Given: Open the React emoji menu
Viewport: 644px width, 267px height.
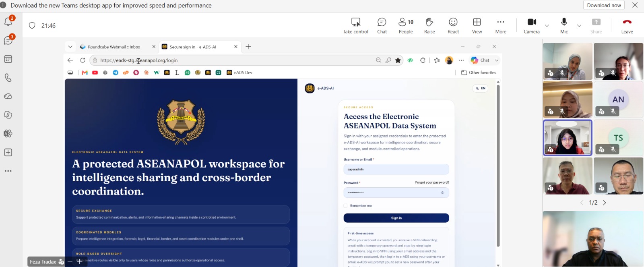Looking at the screenshot, I should point(453,26).
